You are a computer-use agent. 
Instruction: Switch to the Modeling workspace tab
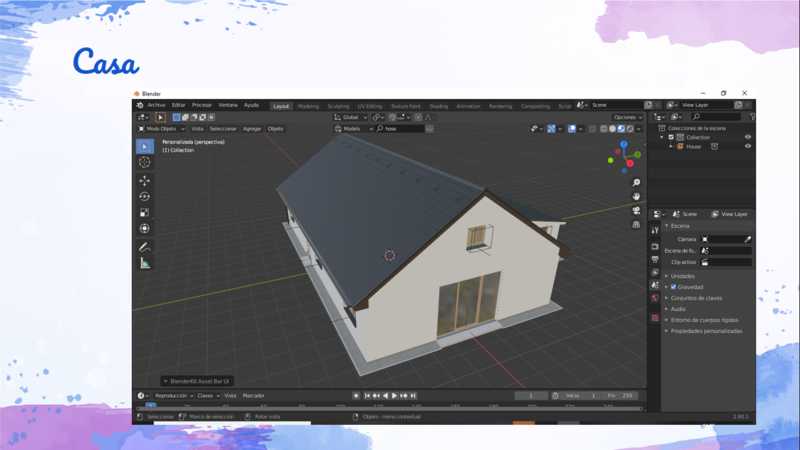(308, 106)
